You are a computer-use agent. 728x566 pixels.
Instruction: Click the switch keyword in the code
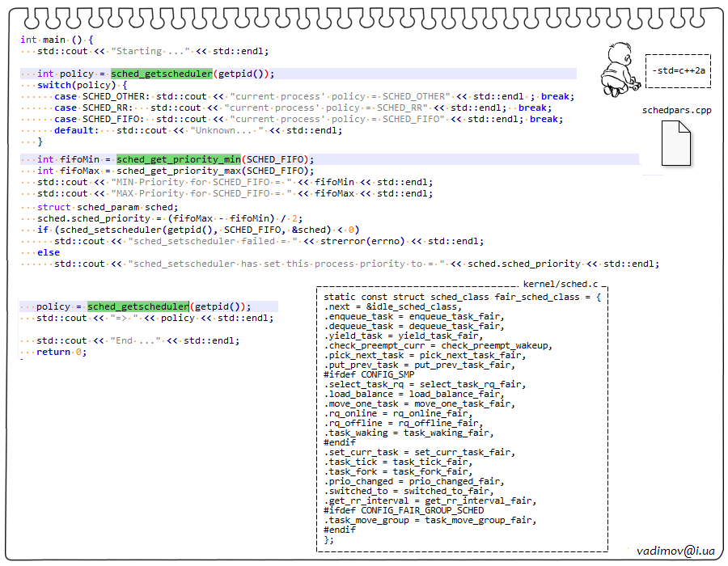(54, 85)
